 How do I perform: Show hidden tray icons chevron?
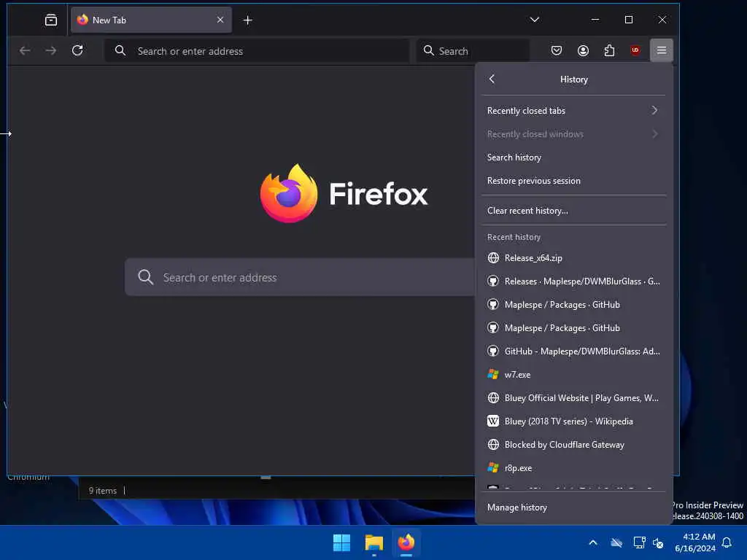(x=593, y=542)
